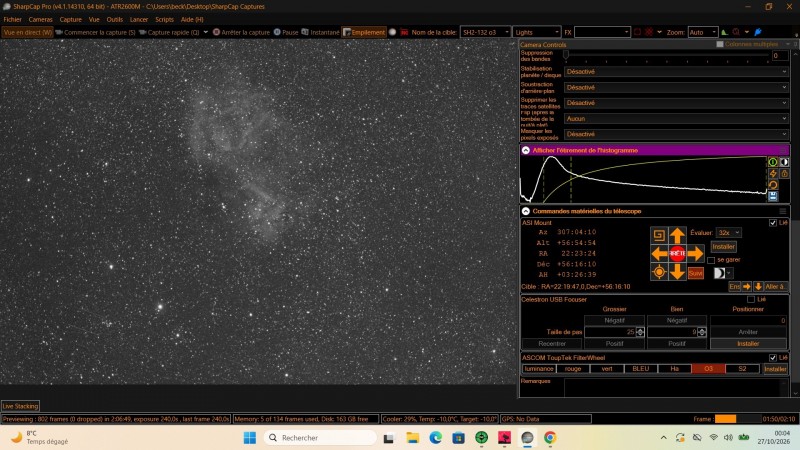Switch to the Live Stacking tab
The height and width of the screenshot is (450, 800).
20,406
